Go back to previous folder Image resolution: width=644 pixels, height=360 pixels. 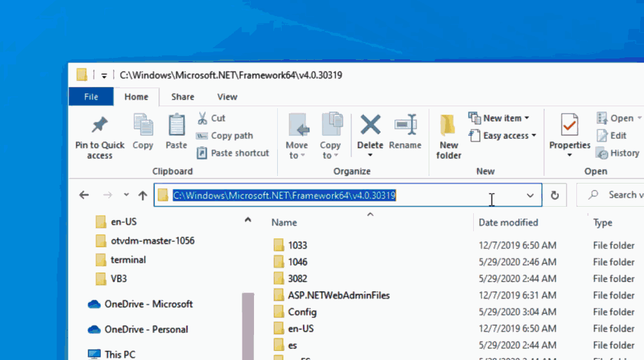84,195
